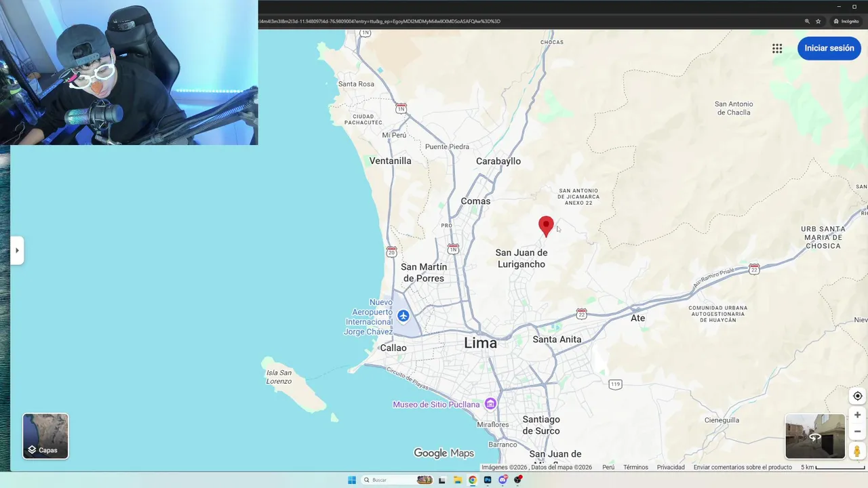Click the airport icon near Jorge Chávez
The height and width of the screenshot is (488, 868).
click(403, 316)
